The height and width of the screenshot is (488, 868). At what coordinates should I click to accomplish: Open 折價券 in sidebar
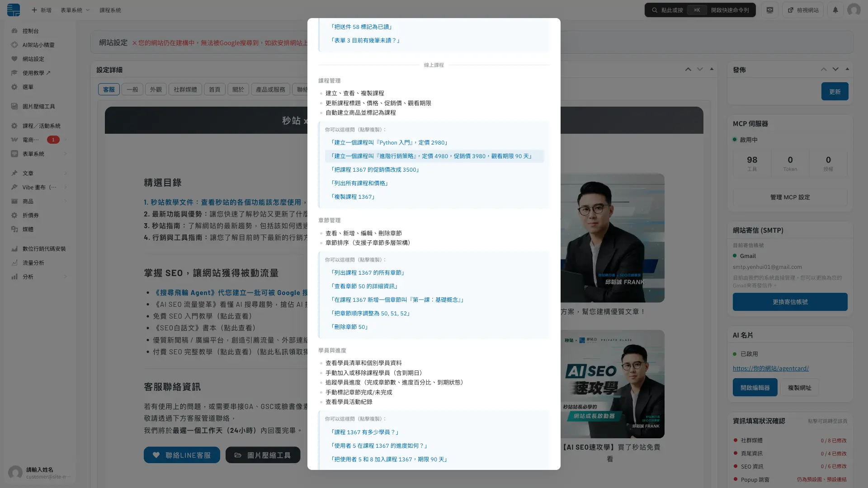(31, 215)
